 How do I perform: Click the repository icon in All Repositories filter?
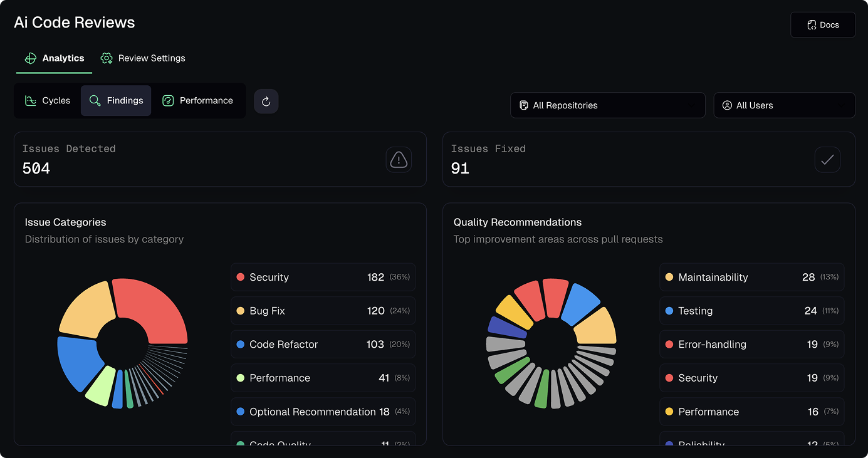(524, 105)
